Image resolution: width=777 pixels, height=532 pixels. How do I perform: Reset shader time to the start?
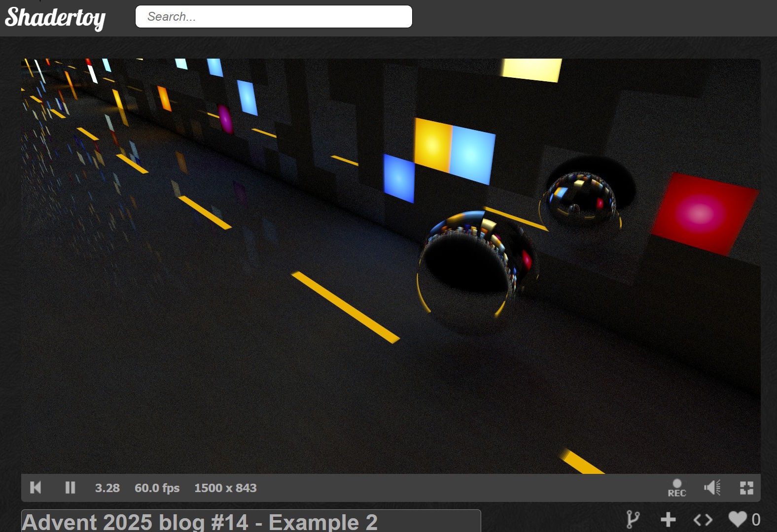tap(35, 488)
